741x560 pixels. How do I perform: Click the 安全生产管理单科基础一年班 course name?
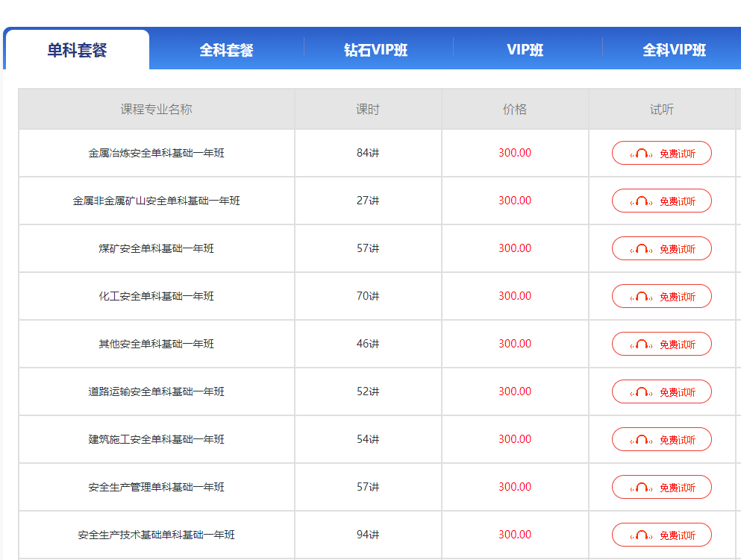157,487
